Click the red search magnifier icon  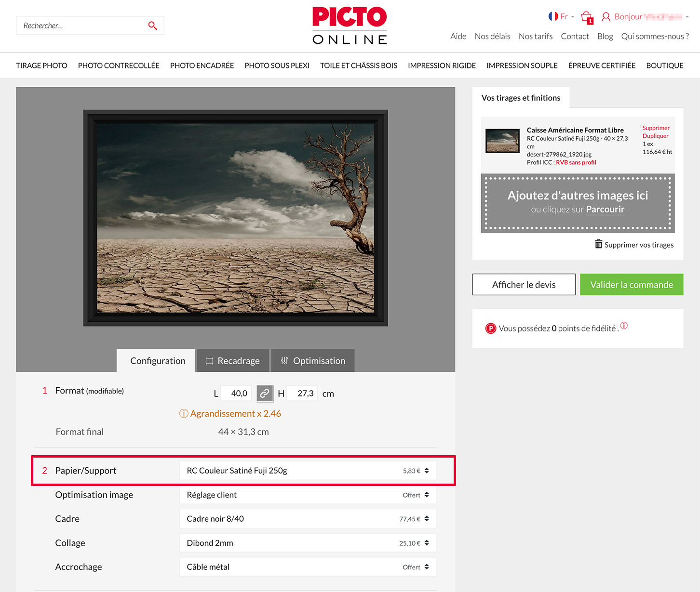(x=152, y=26)
